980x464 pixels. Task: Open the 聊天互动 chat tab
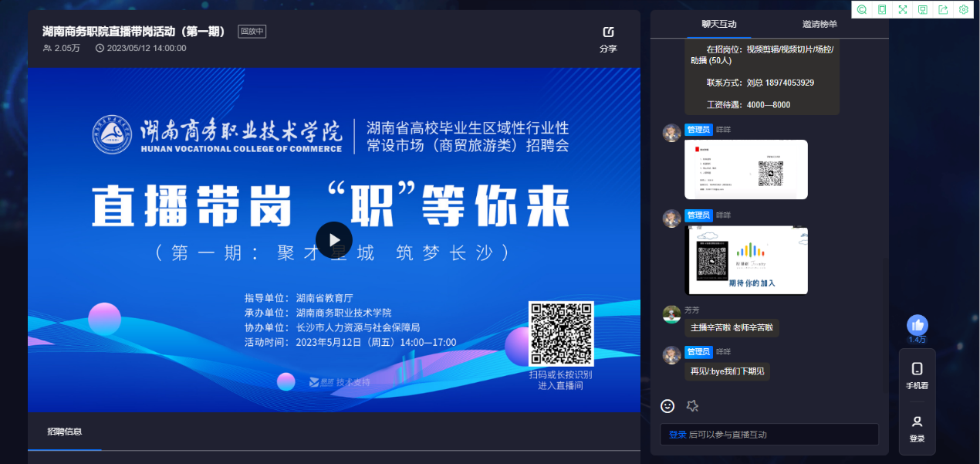[x=719, y=24]
